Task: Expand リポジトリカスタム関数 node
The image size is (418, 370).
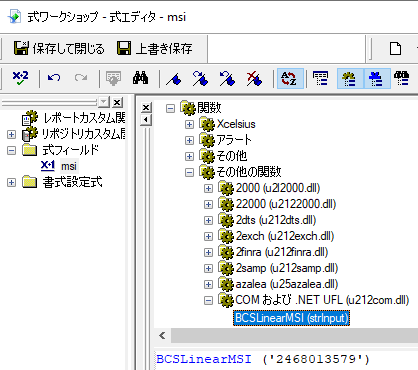Action: click(x=11, y=134)
